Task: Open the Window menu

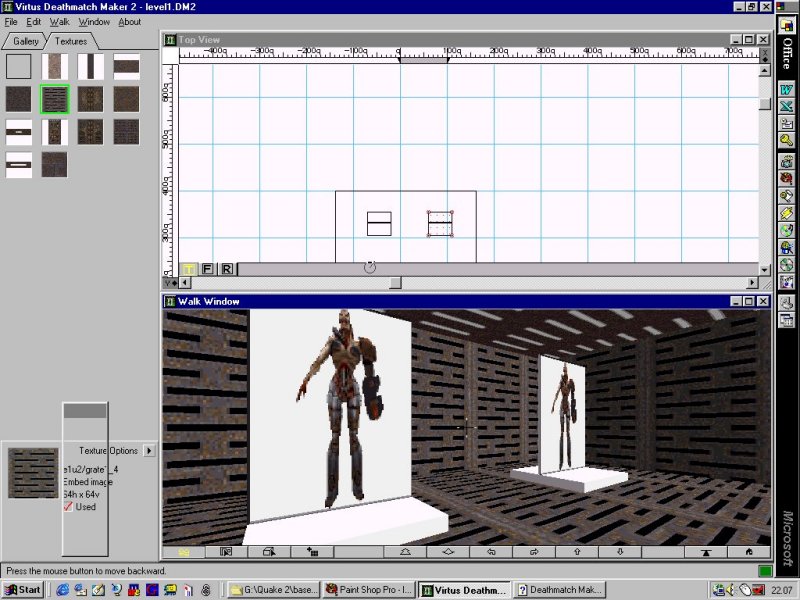Action: tap(94, 22)
